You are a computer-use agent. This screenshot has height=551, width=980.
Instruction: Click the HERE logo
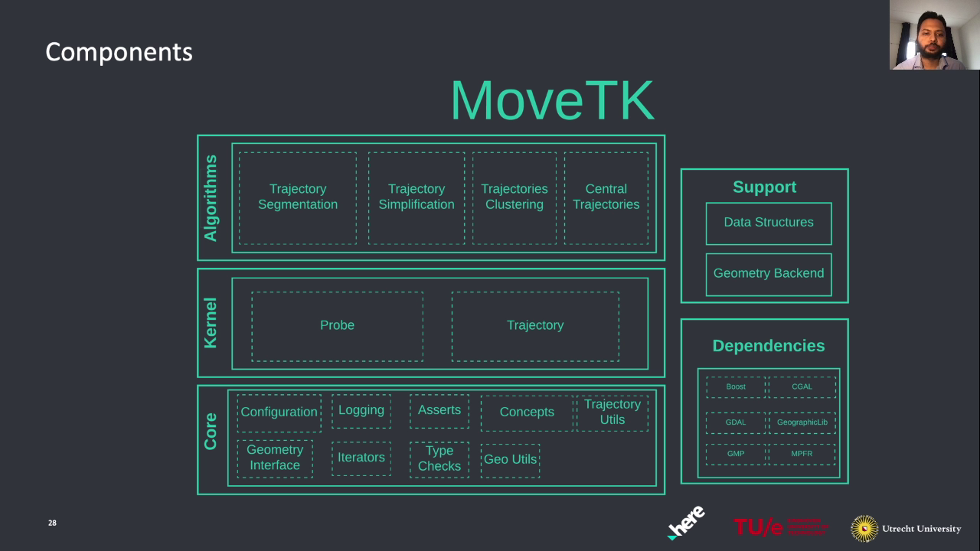686,523
